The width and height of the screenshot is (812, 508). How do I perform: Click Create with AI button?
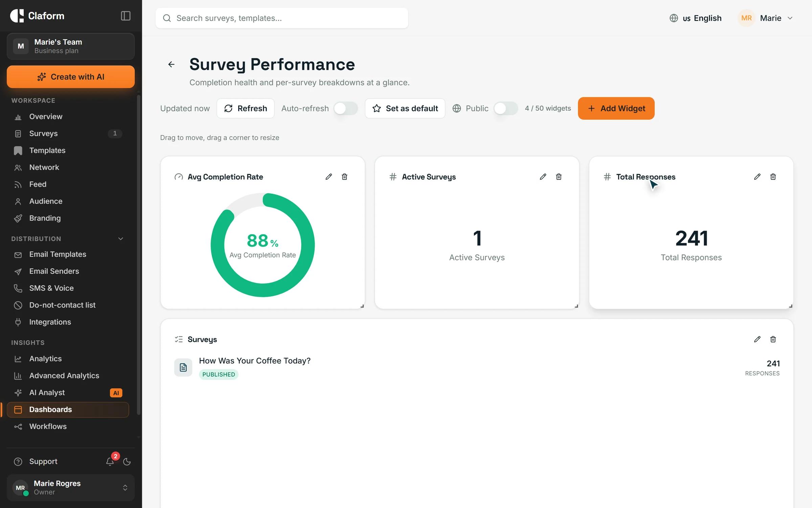pos(71,77)
